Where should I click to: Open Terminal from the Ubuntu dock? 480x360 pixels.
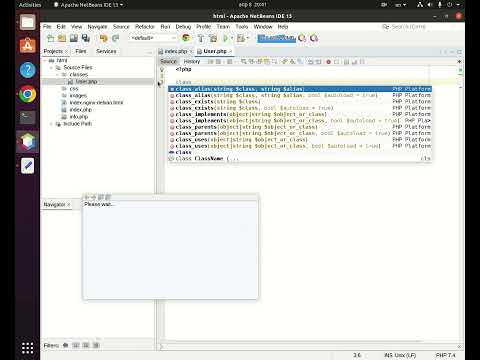28,117
